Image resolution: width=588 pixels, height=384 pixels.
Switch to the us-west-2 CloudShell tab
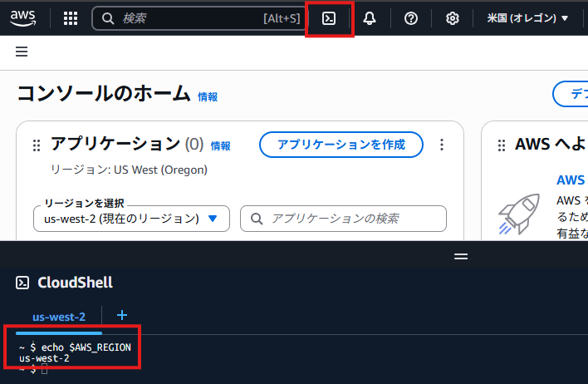click(59, 318)
